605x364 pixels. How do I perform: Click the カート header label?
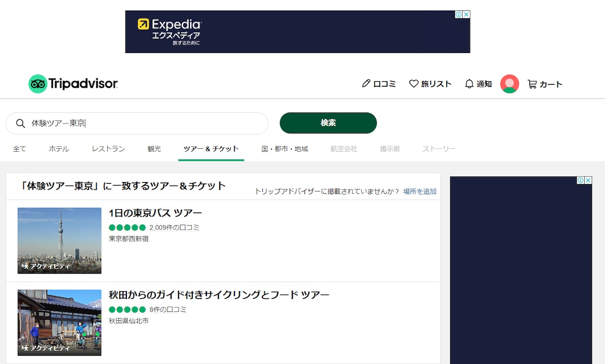pos(551,84)
